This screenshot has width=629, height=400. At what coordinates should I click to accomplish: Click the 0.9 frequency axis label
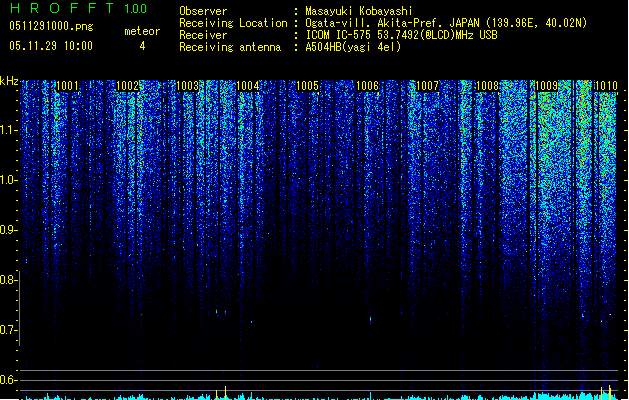pos(8,230)
